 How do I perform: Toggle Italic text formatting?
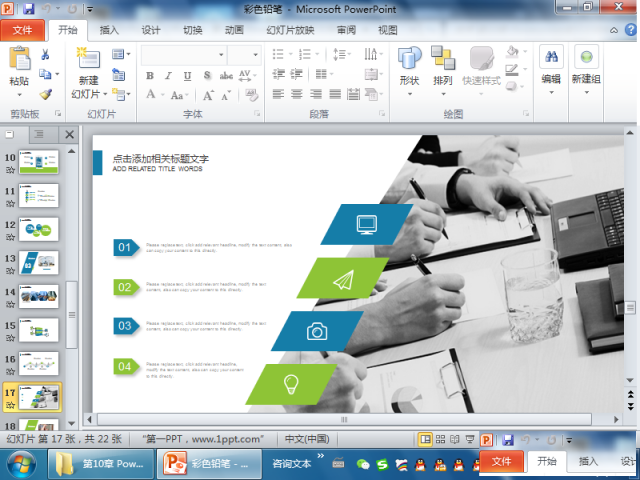(x=168, y=75)
